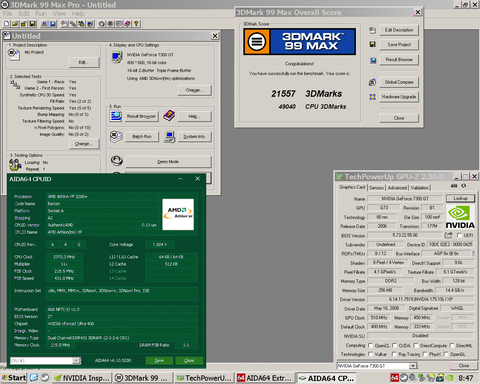Image resolution: width=480 pixels, height=384 pixels.
Task: Click the Save Project button
Action: 399,44
